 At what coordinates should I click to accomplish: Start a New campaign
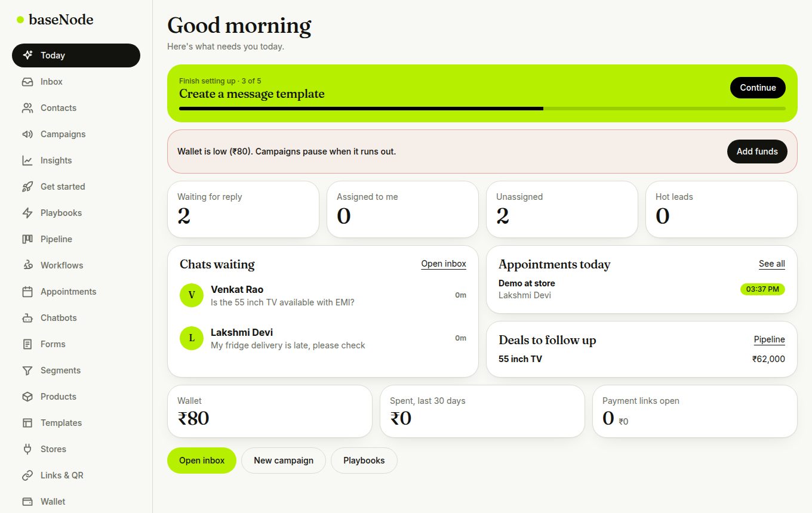pos(284,461)
